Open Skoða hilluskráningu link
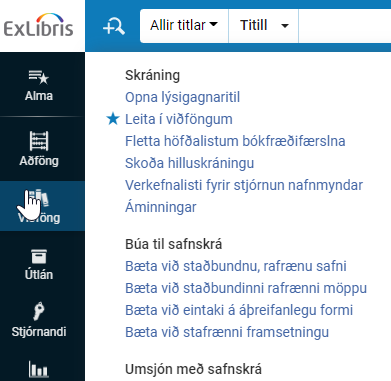This screenshot has height=381, width=391. pyautogui.click(x=189, y=163)
